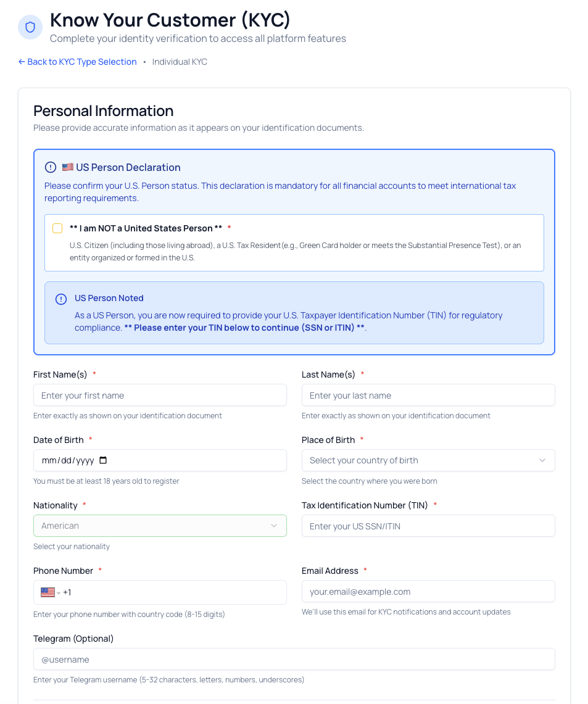The height and width of the screenshot is (704, 588).
Task: Click the Email Address input field
Action: pos(428,591)
